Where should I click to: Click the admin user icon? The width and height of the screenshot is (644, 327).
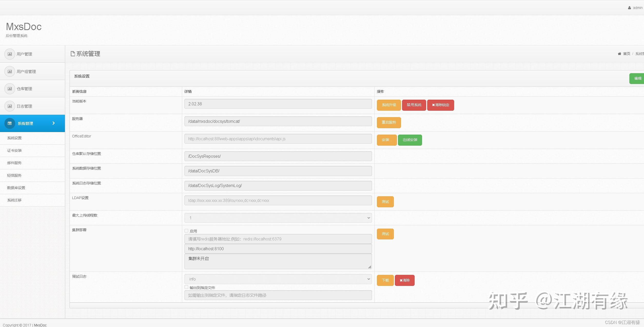click(x=629, y=8)
